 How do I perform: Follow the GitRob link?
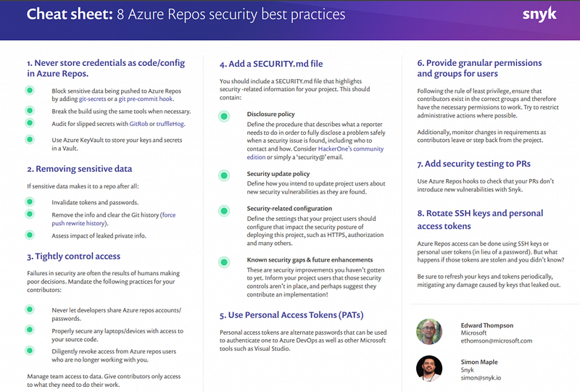(x=138, y=124)
